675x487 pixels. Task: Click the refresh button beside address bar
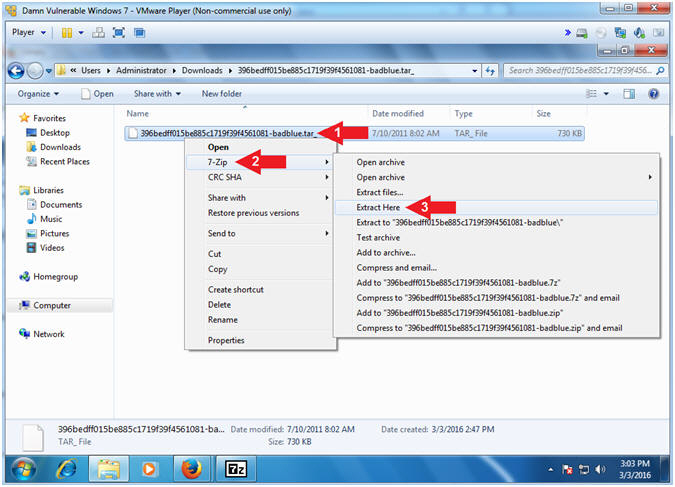pos(489,71)
